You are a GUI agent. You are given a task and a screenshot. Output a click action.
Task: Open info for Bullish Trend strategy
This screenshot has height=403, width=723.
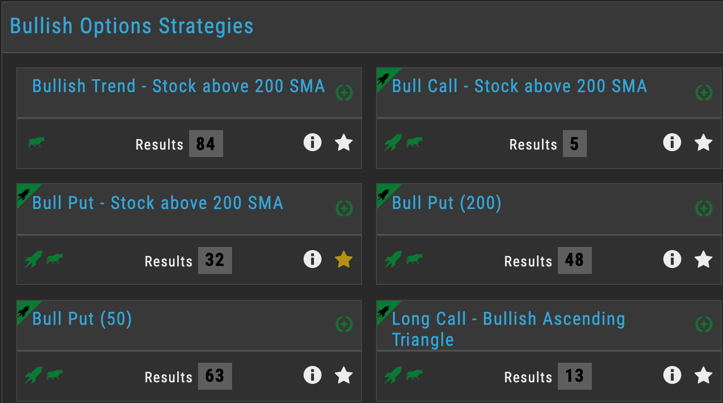tap(312, 142)
